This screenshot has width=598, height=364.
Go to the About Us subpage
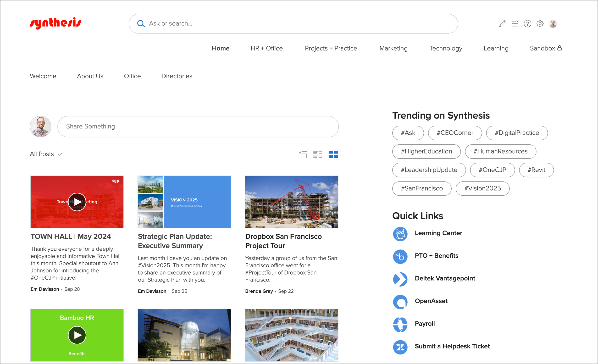90,76
